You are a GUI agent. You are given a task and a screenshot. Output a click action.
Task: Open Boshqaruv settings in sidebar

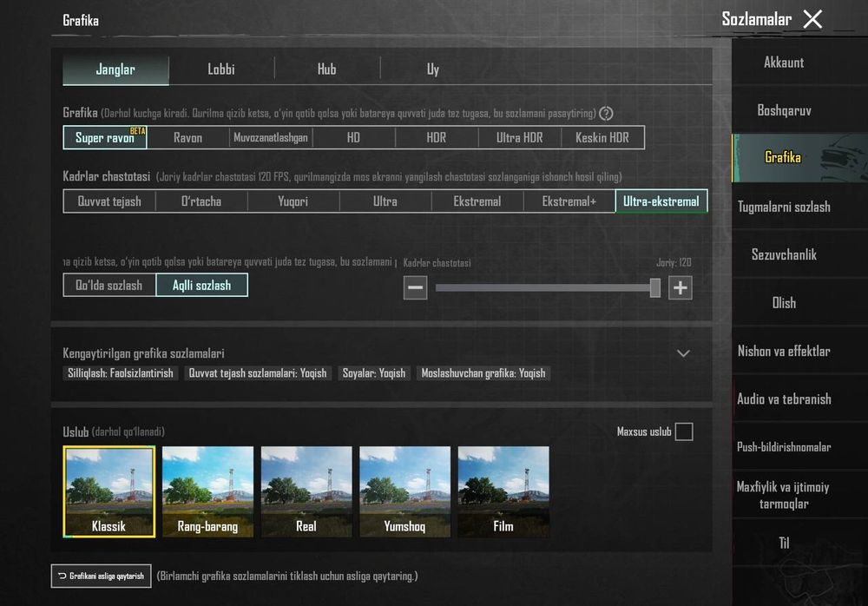(x=800, y=110)
